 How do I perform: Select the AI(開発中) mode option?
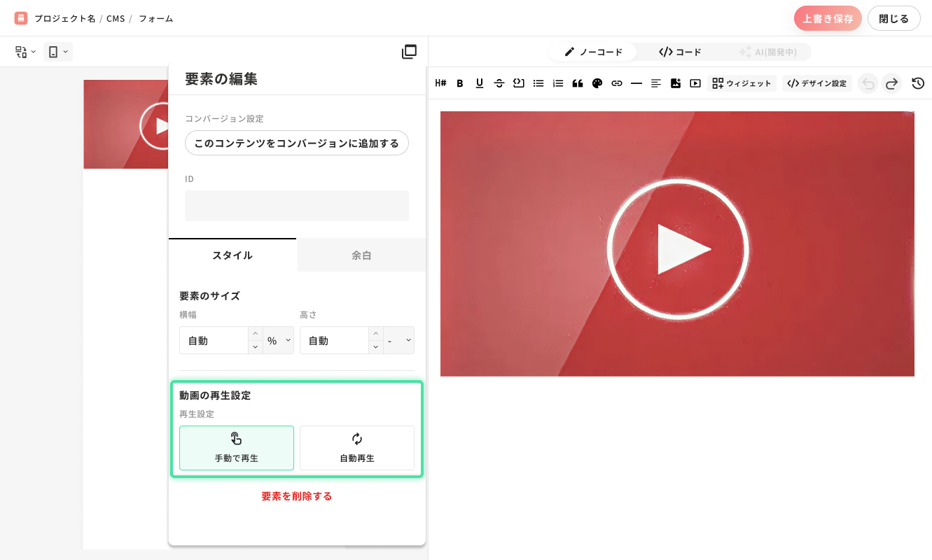[767, 52]
